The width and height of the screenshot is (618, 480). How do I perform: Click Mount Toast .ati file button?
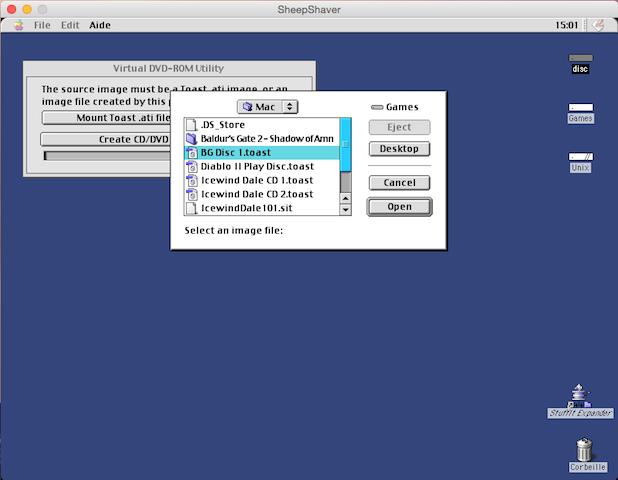(x=106, y=118)
